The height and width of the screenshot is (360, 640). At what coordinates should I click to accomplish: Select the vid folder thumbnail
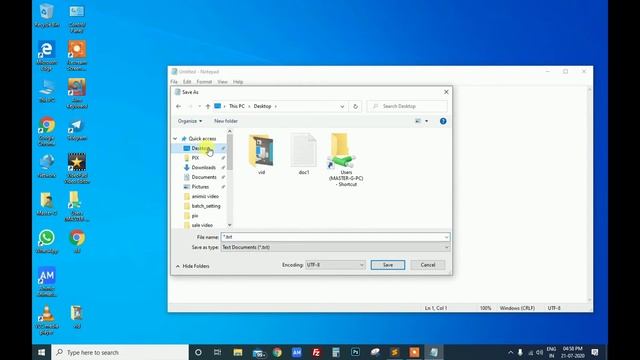tap(261, 151)
